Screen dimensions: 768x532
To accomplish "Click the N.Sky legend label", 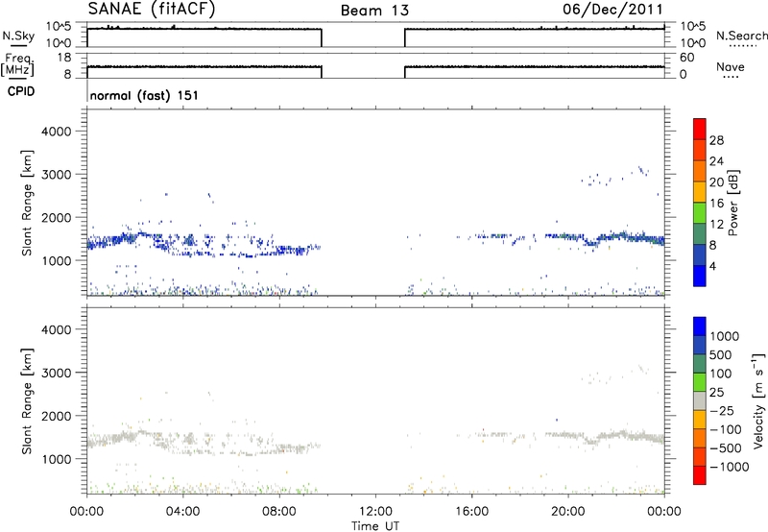I will (x=18, y=36).
